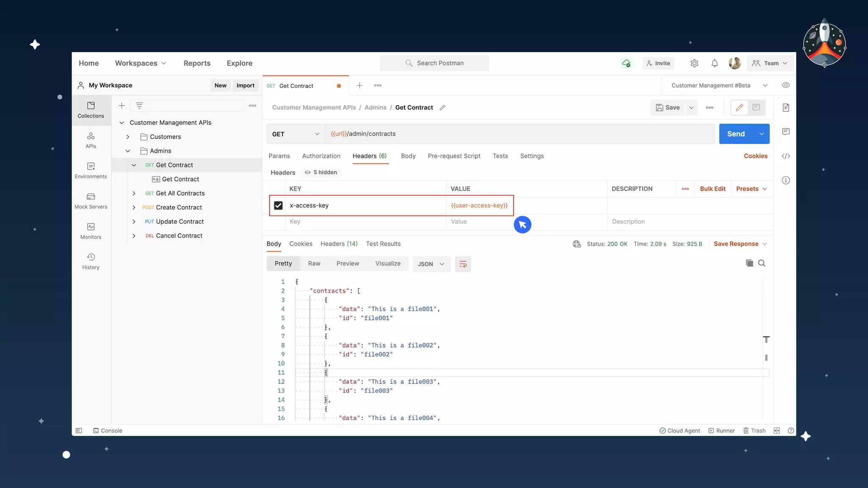The height and width of the screenshot is (488, 868).
Task: Open the Mock Servers sidebar panel
Action: click(91, 201)
